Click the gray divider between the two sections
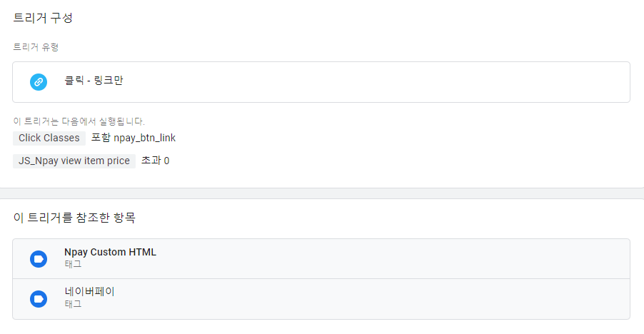This screenshot has height=334, width=644. 322,193
